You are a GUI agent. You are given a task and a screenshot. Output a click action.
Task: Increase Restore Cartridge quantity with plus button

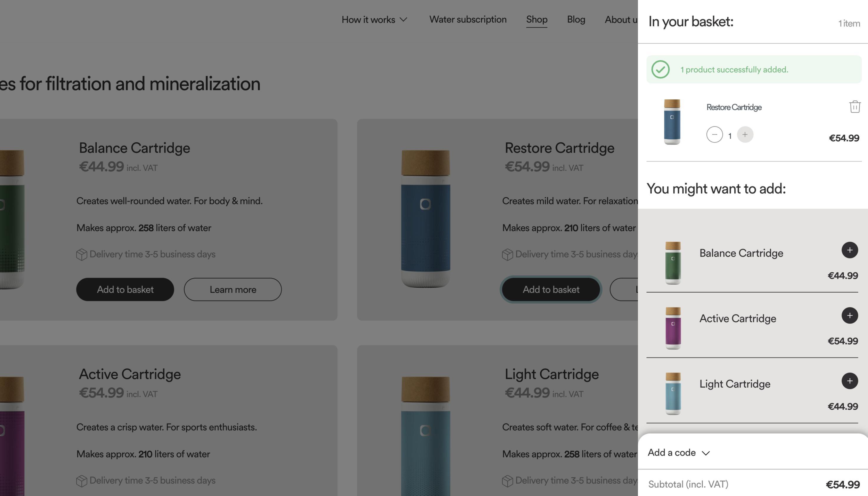click(x=745, y=135)
